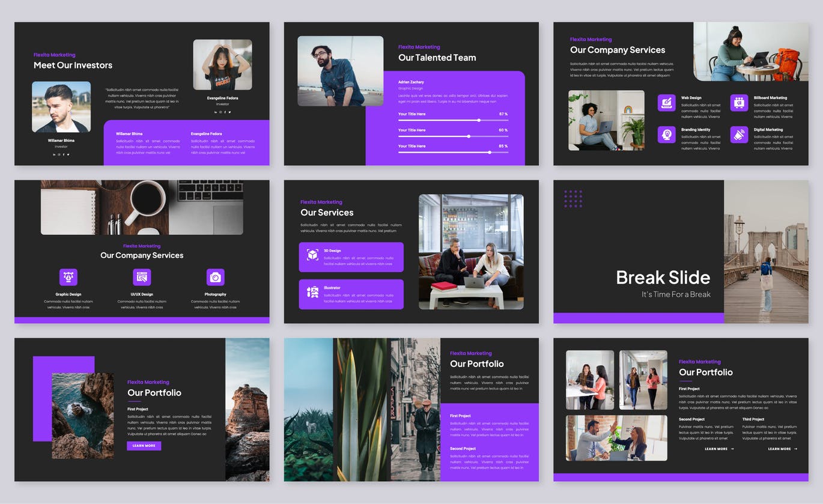Click the Billboard Marketing icon

click(x=738, y=103)
